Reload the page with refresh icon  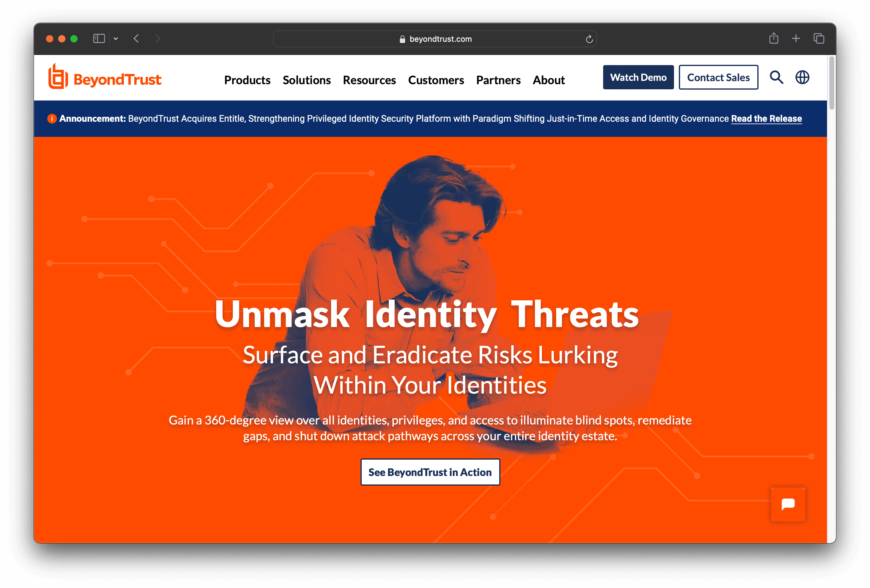pos(589,39)
